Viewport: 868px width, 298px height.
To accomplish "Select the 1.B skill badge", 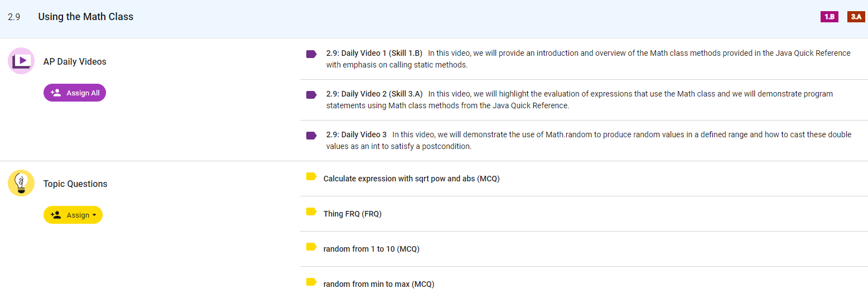I will click(x=829, y=17).
